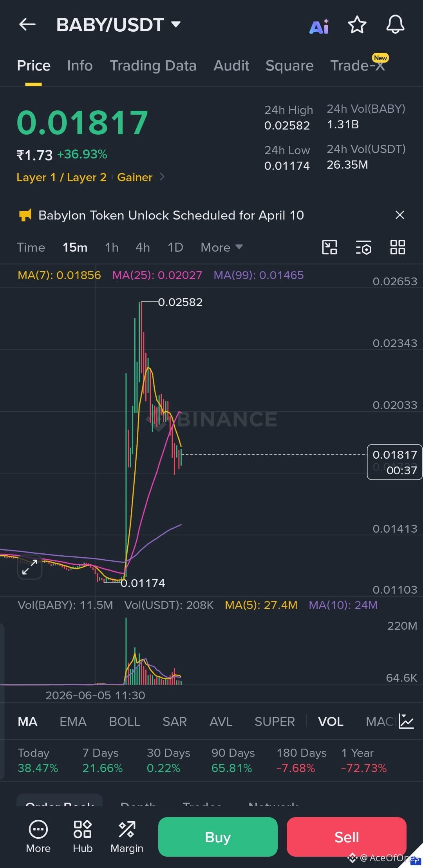
Task: Toggle the MA indicator
Action: [x=27, y=721]
